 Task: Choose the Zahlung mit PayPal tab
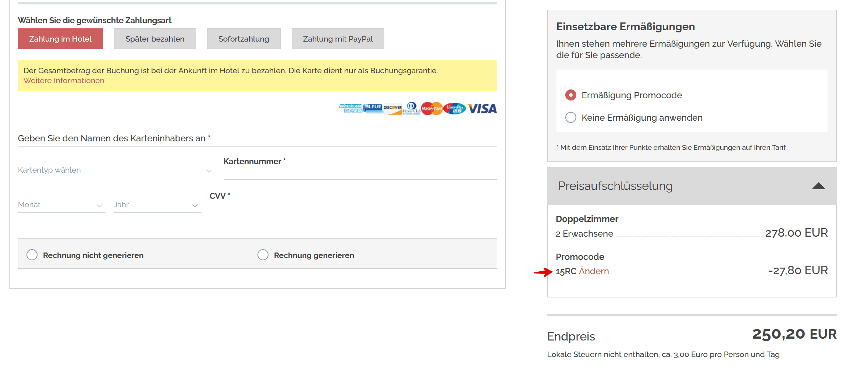coord(338,39)
